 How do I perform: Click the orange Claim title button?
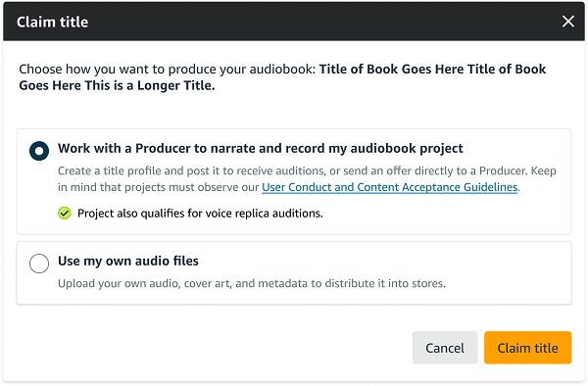(527, 348)
